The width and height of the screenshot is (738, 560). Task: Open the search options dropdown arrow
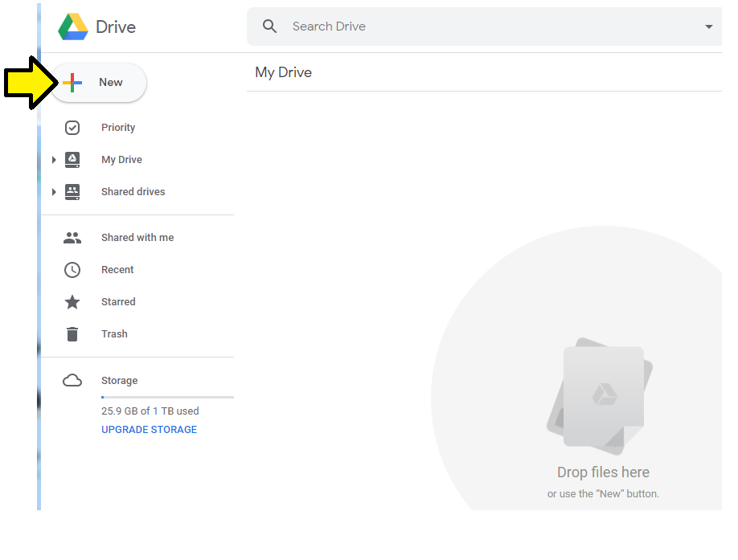(708, 27)
